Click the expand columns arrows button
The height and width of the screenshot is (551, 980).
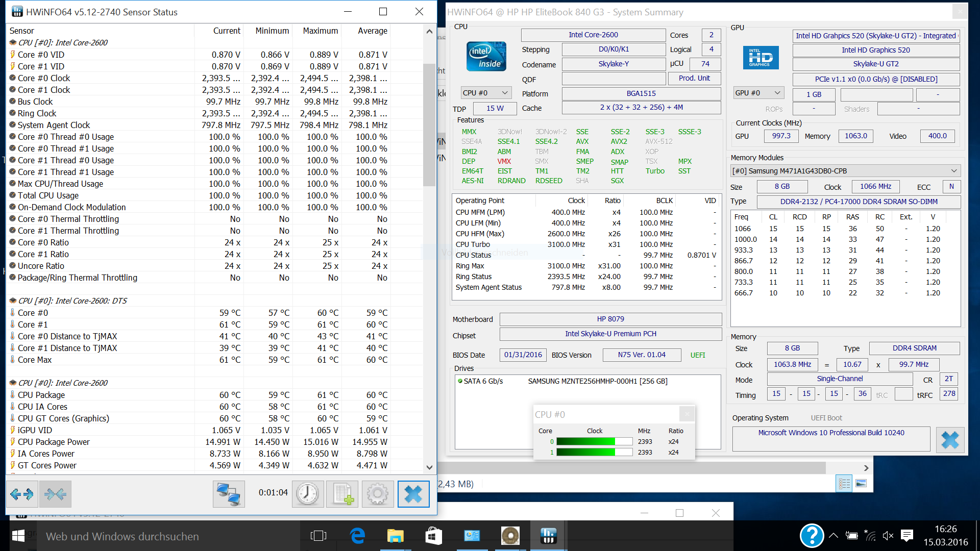[22, 494]
